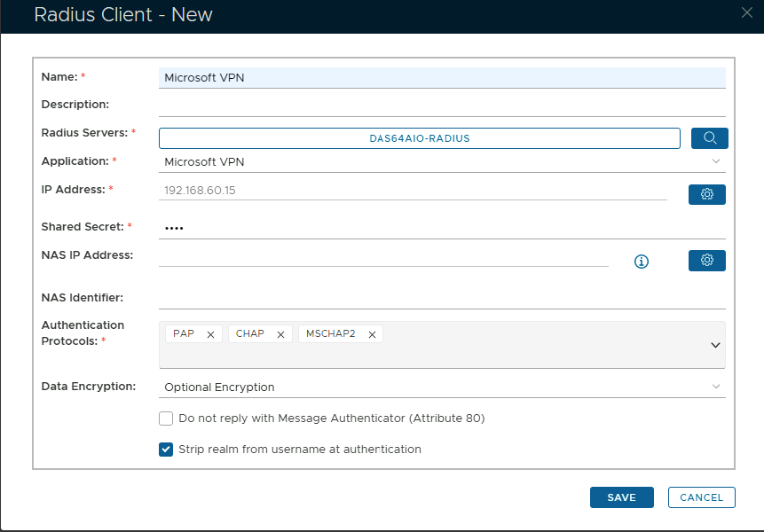Remove the CHAP protocol tag

point(280,334)
